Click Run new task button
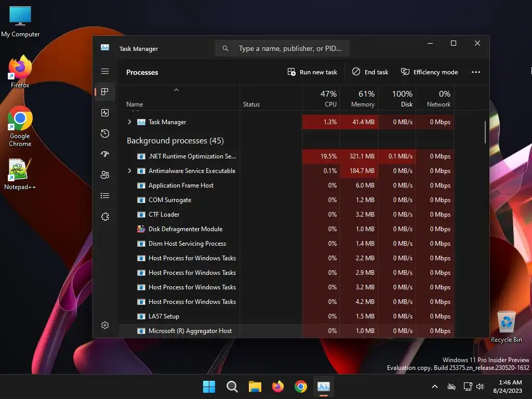 coord(312,72)
